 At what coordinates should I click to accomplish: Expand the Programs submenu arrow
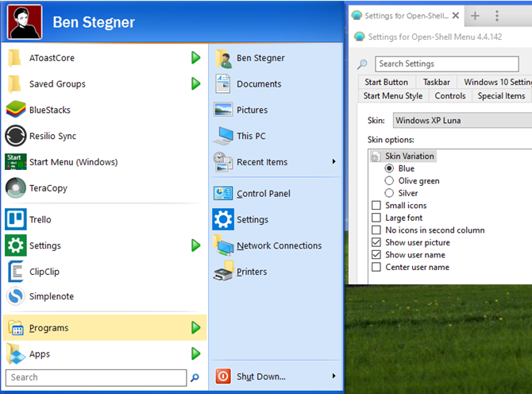click(196, 327)
